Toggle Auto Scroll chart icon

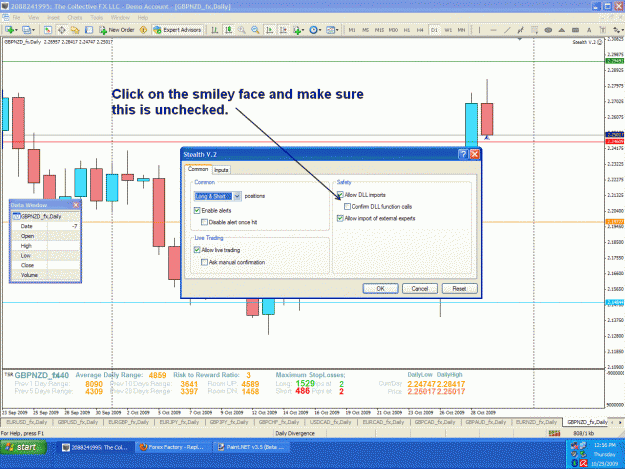pyautogui.click(x=269, y=30)
